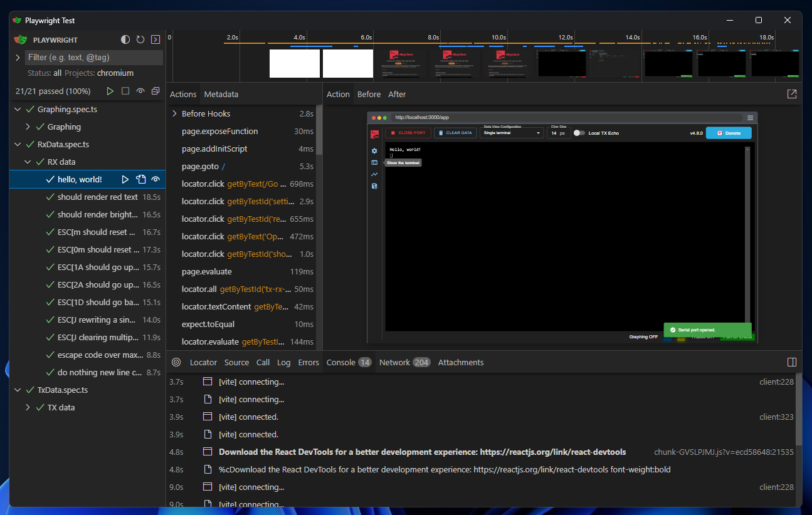Click the pick locator target icon

(176, 363)
